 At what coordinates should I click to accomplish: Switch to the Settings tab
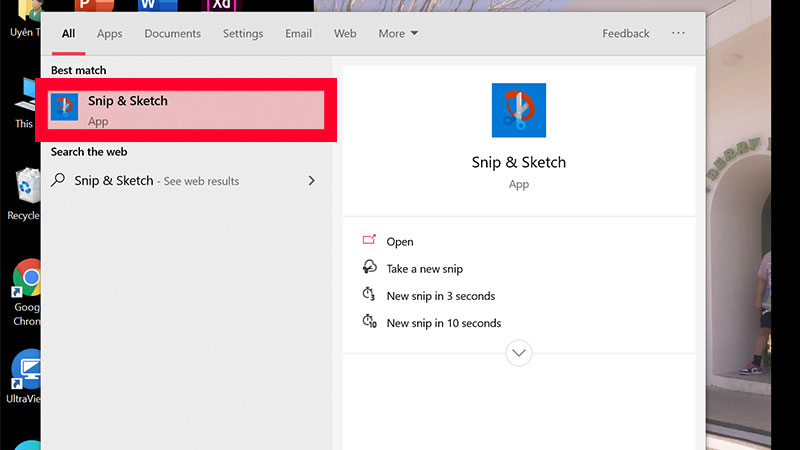243,33
